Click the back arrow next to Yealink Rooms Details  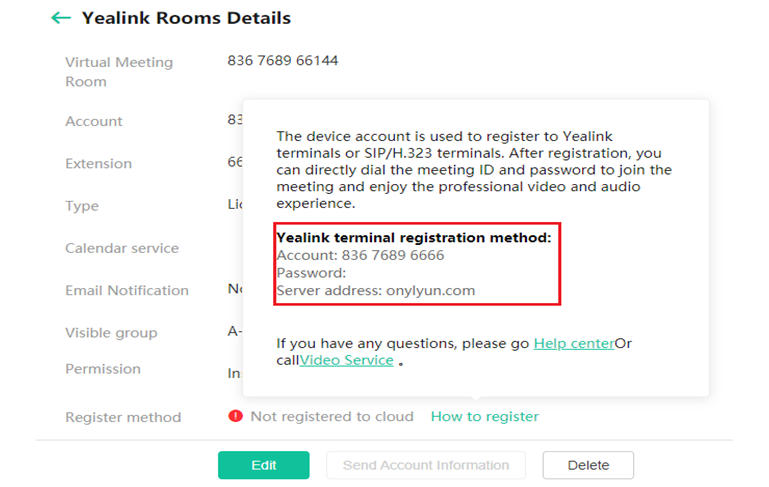(61, 18)
